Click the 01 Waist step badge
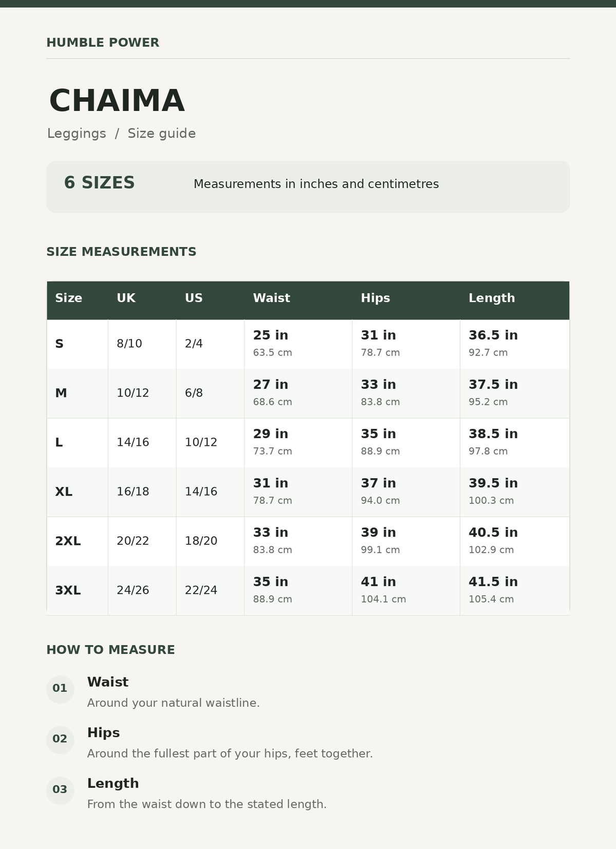Image resolution: width=616 pixels, height=849 pixels. tap(60, 689)
